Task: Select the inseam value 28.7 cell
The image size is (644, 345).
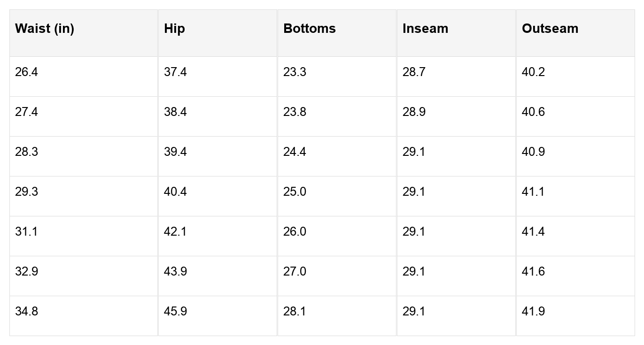Action: tap(414, 72)
